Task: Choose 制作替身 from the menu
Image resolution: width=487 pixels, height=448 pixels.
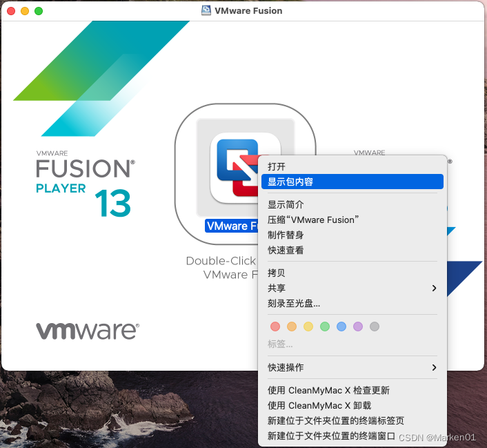Action: pos(352,235)
